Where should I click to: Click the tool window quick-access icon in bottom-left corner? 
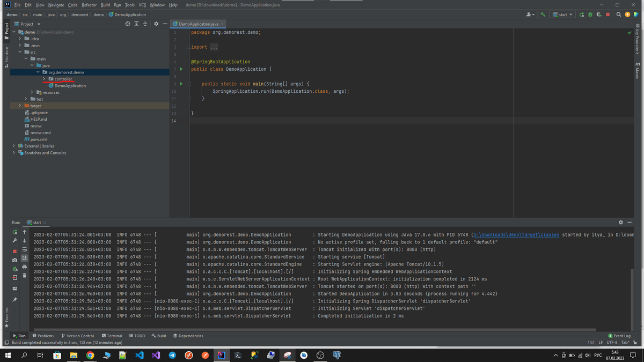click(x=6, y=342)
